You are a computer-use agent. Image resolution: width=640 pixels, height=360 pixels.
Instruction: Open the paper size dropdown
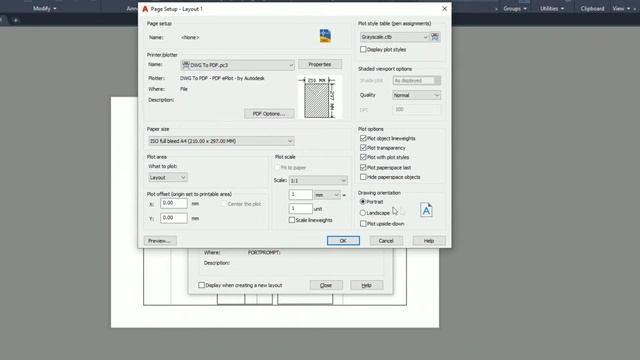tap(221, 141)
